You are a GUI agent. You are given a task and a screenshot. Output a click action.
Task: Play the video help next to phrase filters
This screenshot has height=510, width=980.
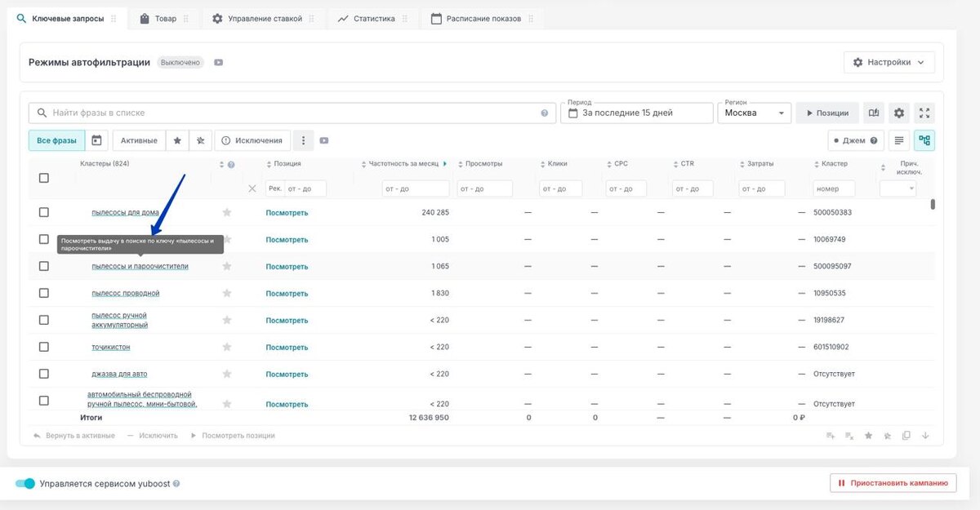click(x=324, y=140)
